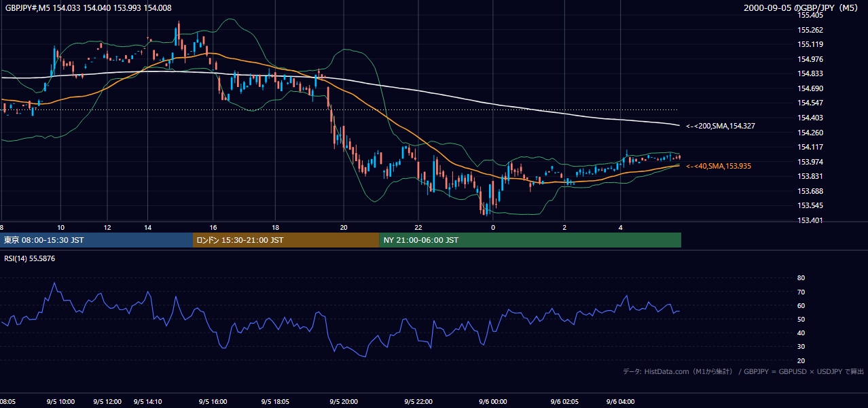This screenshot has width=868, height=408.
Task: Click the 30 level on RSI scale
Action: (x=801, y=347)
